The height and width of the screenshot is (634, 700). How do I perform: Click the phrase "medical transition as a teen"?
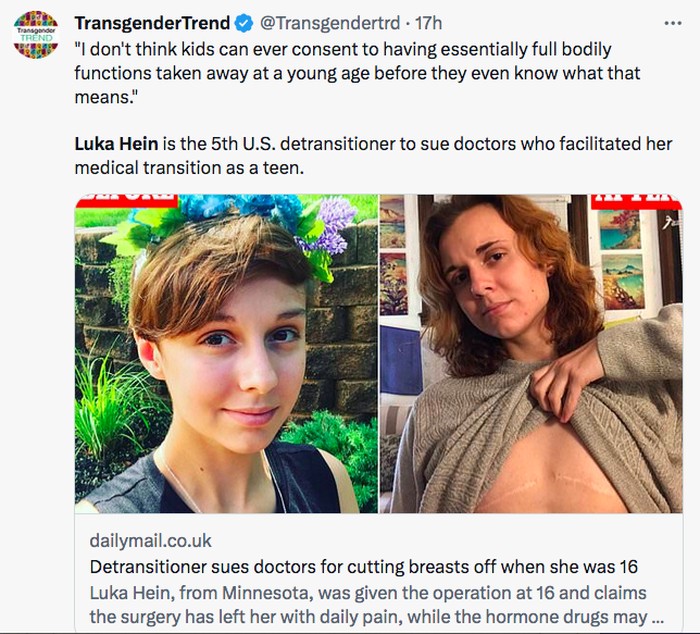point(188,168)
